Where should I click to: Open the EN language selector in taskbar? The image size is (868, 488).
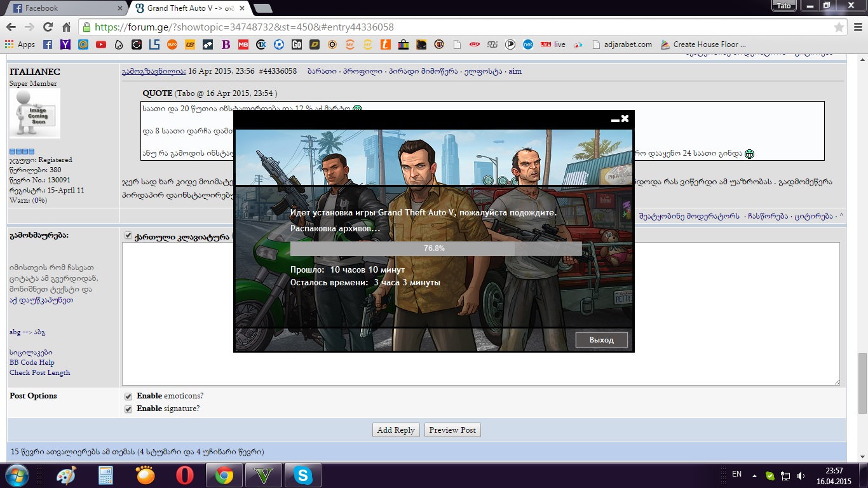736,474
